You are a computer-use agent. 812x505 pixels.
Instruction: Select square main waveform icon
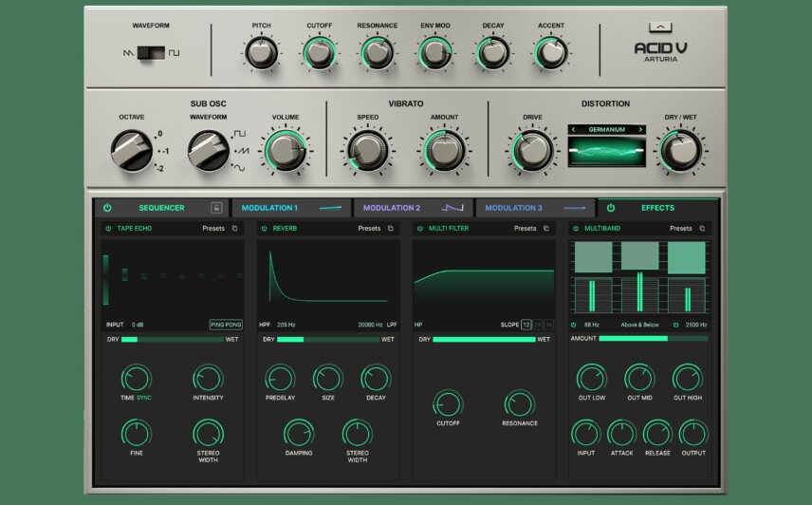point(174,53)
